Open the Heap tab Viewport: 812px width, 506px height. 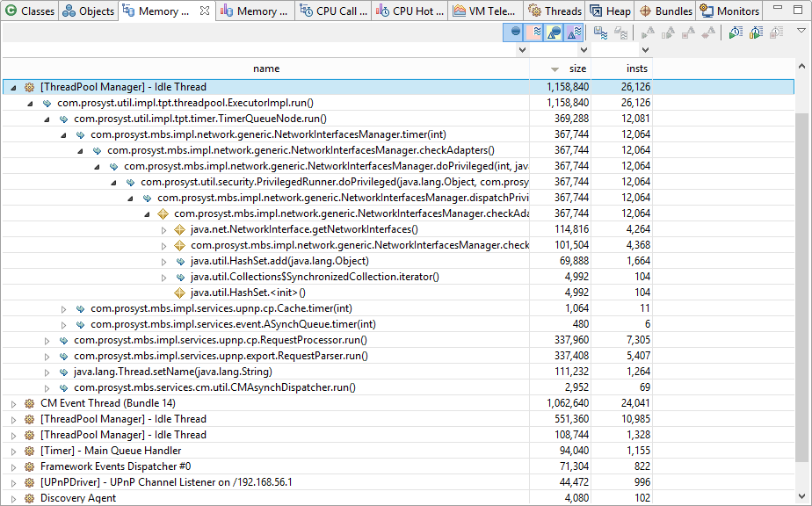(x=611, y=11)
